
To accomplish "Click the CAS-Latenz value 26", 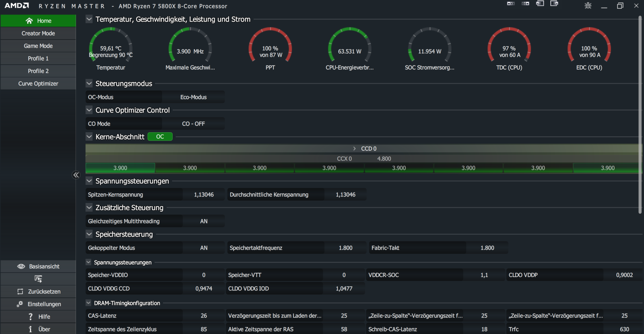I will point(204,316).
